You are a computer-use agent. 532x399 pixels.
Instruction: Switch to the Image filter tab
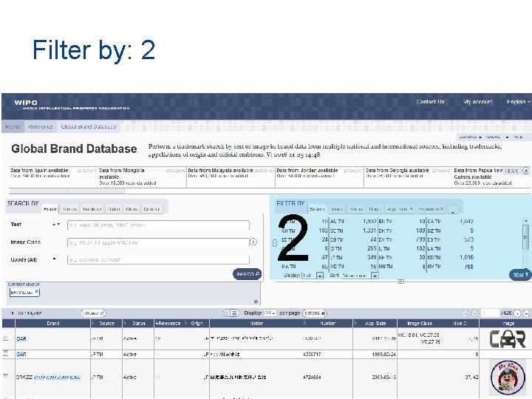(337, 209)
